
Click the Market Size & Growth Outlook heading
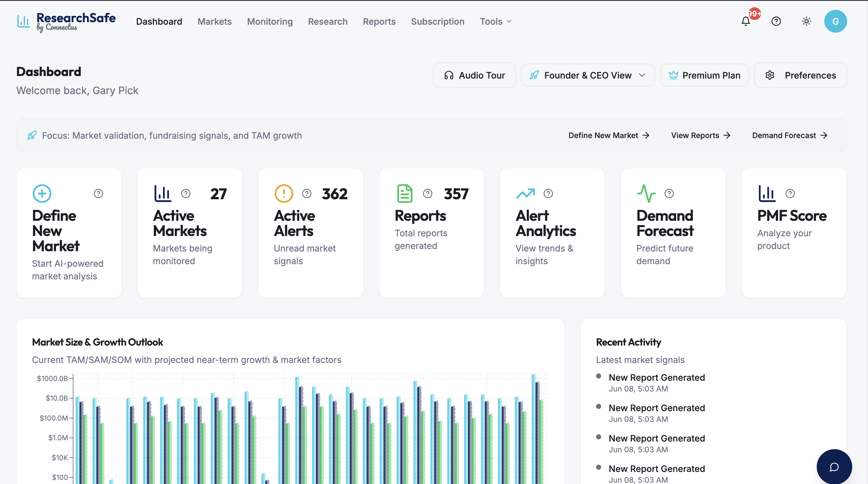coord(97,342)
